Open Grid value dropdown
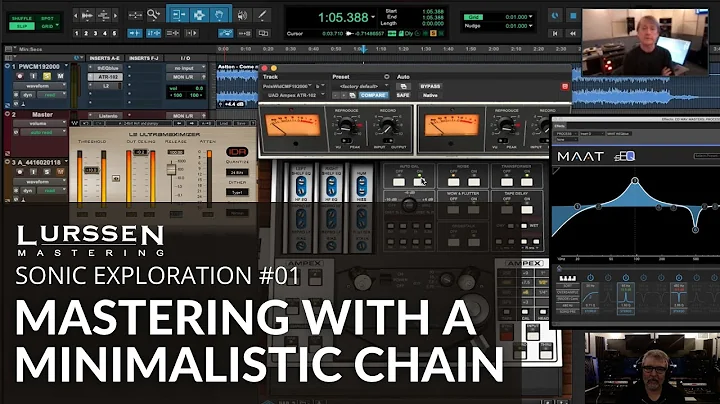This screenshot has height=404, width=720. pos(531,17)
